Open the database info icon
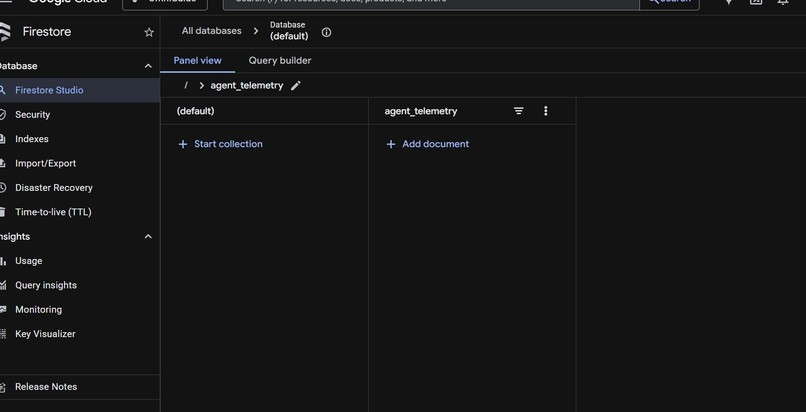This screenshot has height=412, width=806. pos(326,32)
